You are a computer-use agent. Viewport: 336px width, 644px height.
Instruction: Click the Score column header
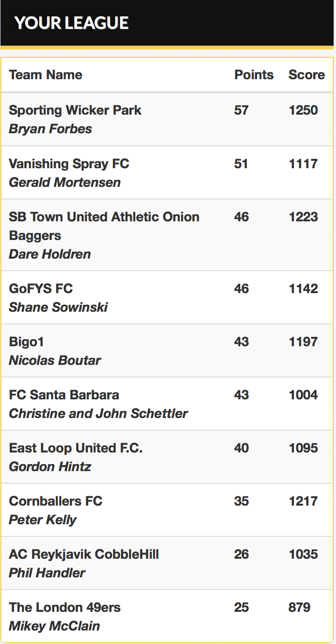(x=307, y=75)
